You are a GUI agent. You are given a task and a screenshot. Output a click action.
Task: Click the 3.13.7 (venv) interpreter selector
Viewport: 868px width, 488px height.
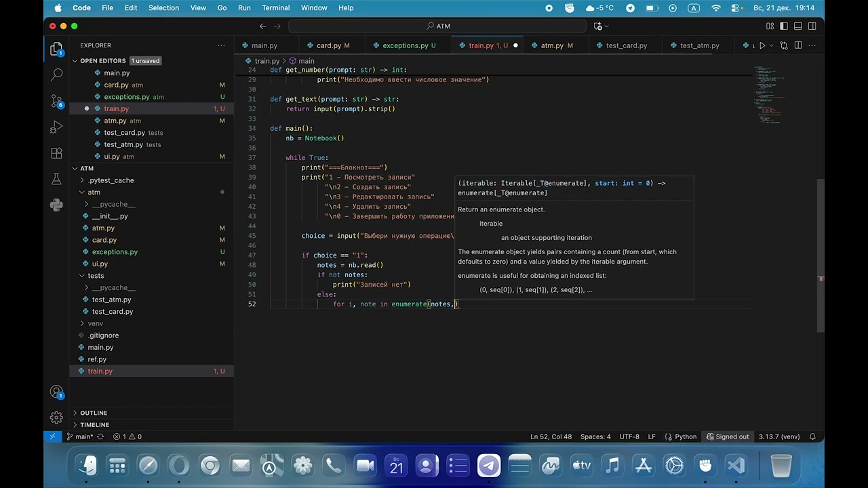(779, 437)
